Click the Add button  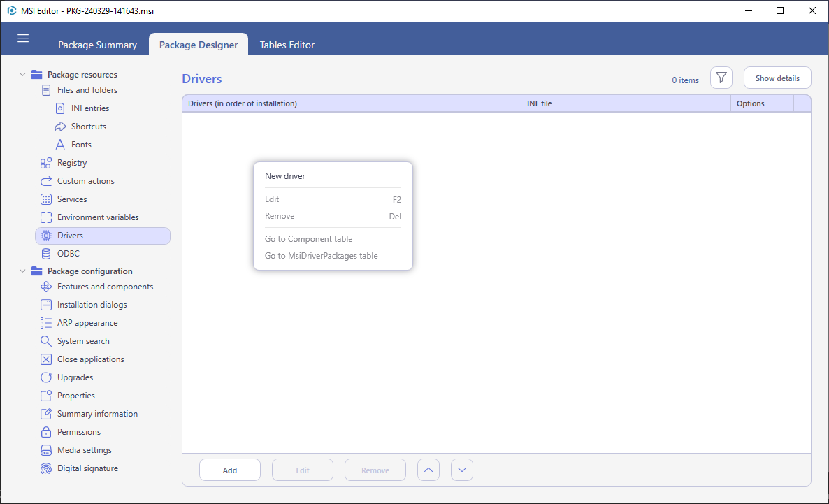(230, 470)
